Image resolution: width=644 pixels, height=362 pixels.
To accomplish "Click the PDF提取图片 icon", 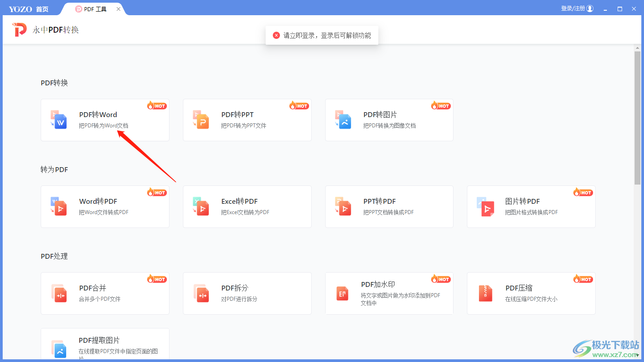I will (x=59, y=349).
